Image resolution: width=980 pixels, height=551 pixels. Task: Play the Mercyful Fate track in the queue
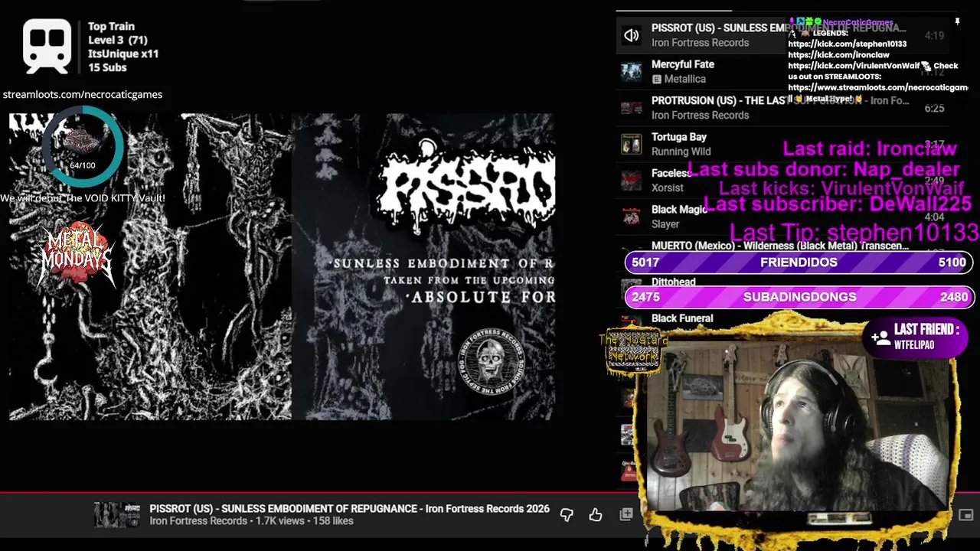click(x=683, y=64)
